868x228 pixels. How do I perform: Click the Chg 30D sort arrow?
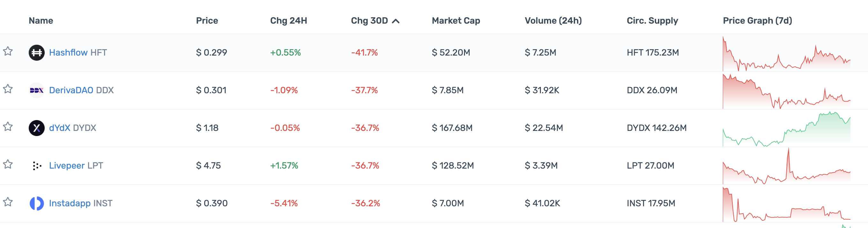396,21
